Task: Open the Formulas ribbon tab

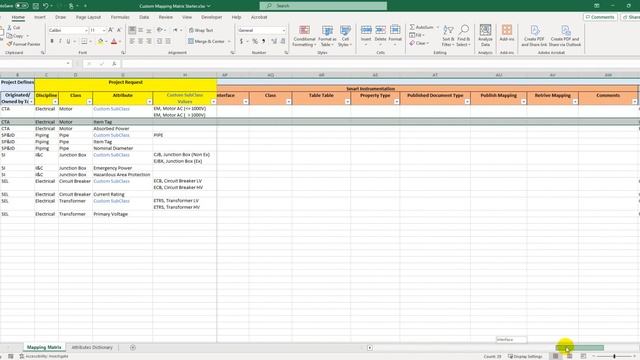Action: [x=120, y=17]
